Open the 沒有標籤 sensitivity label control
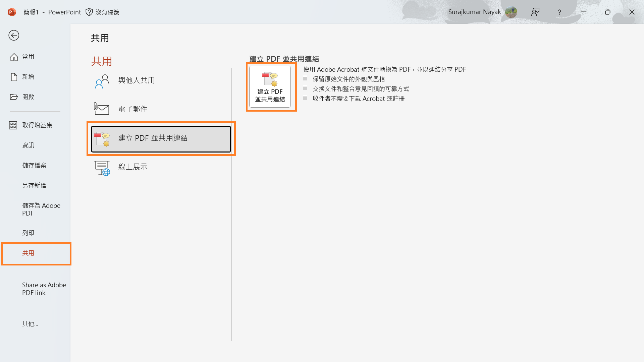 102,12
